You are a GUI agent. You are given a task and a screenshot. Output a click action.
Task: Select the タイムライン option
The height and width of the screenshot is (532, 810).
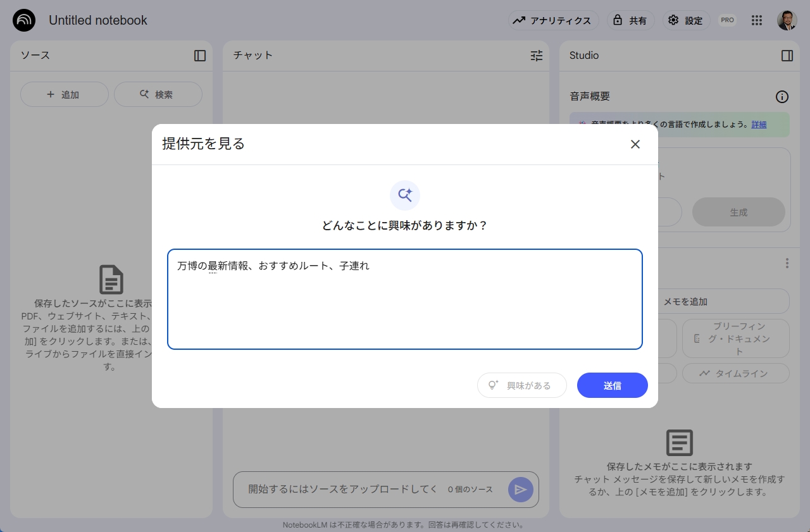coord(736,373)
